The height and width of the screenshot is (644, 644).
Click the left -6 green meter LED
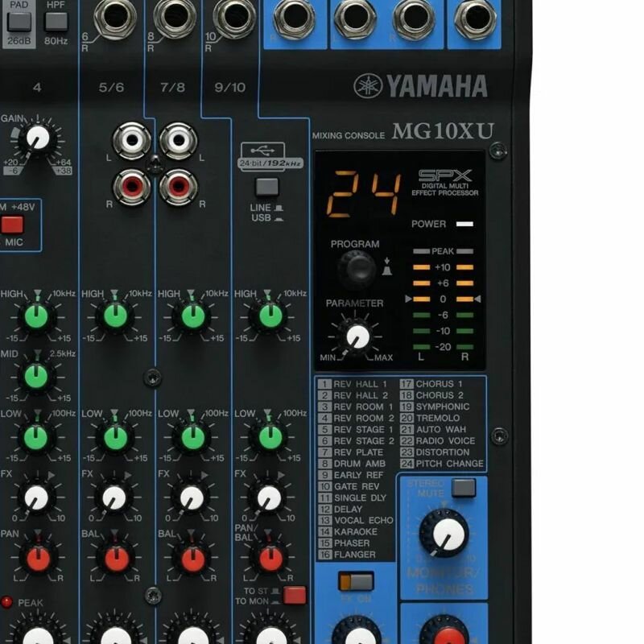point(421,315)
